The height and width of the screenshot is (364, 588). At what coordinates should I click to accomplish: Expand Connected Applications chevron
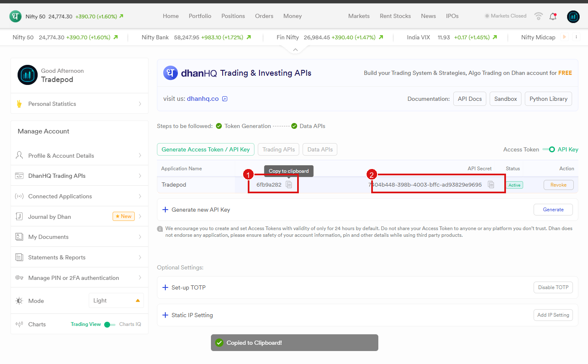(140, 196)
